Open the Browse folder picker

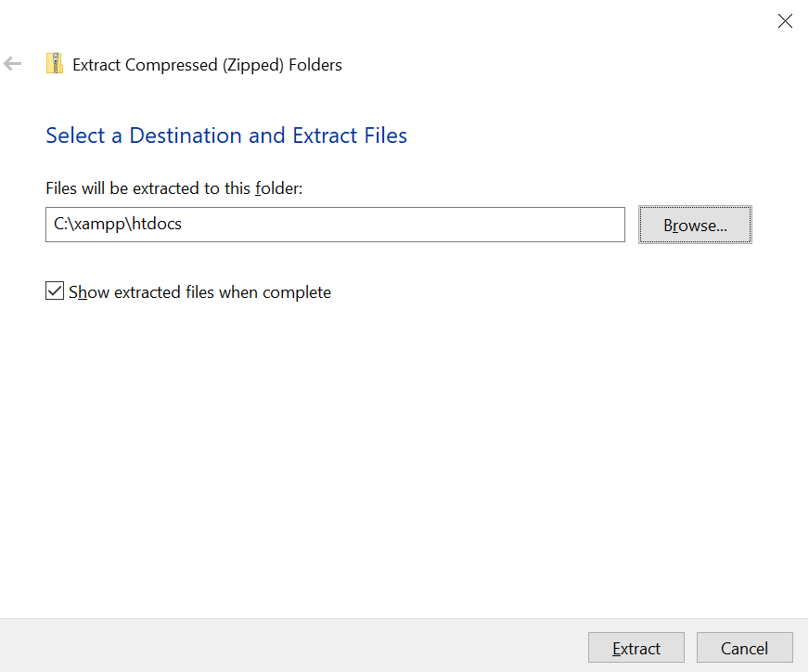coord(694,224)
